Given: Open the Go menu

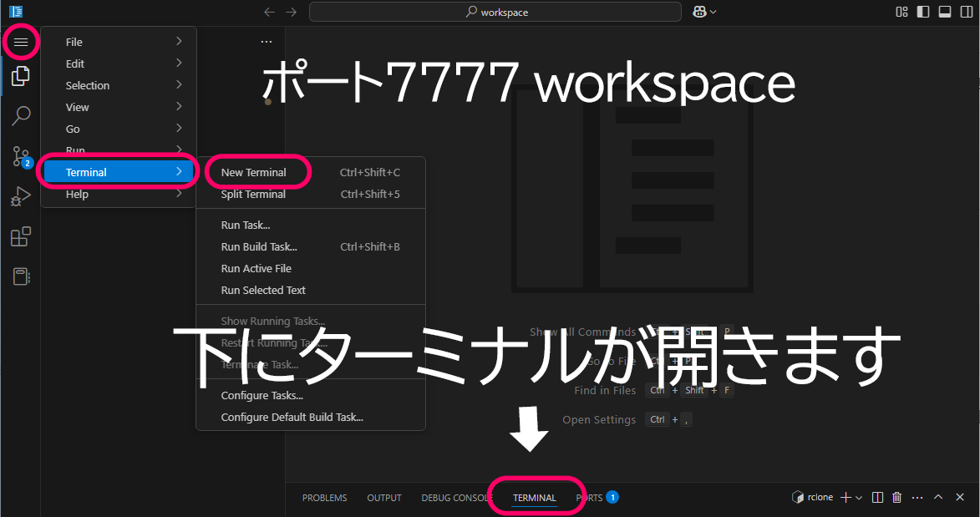Looking at the screenshot, I should [x=118, y=129].
